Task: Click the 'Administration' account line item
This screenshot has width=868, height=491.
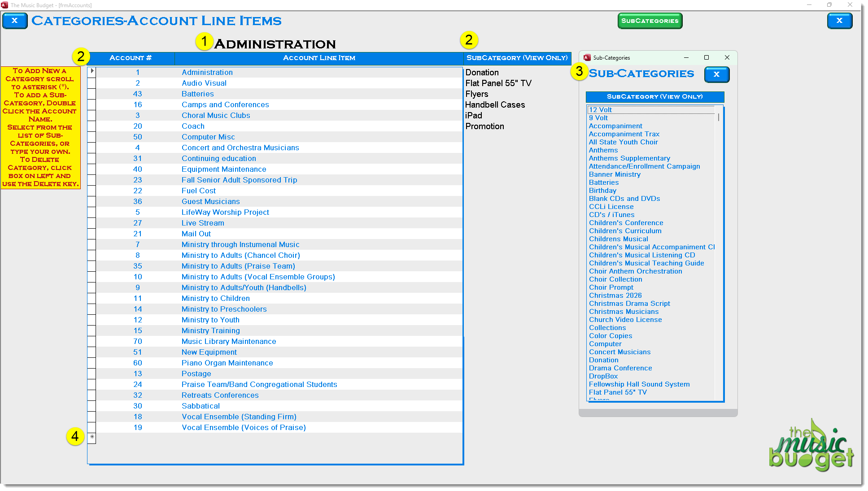Action: click(x=207, y=72)
